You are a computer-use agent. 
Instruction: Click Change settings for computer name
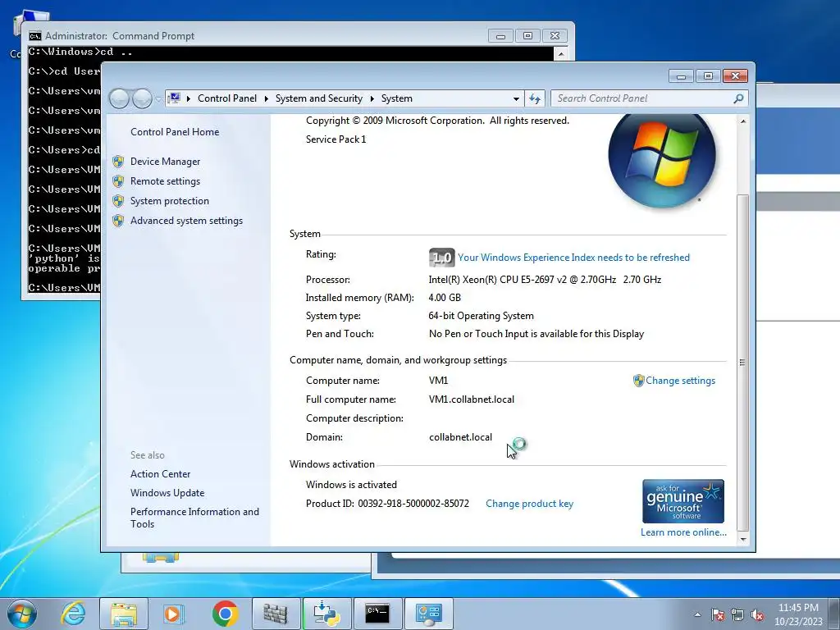coord(680,381)
